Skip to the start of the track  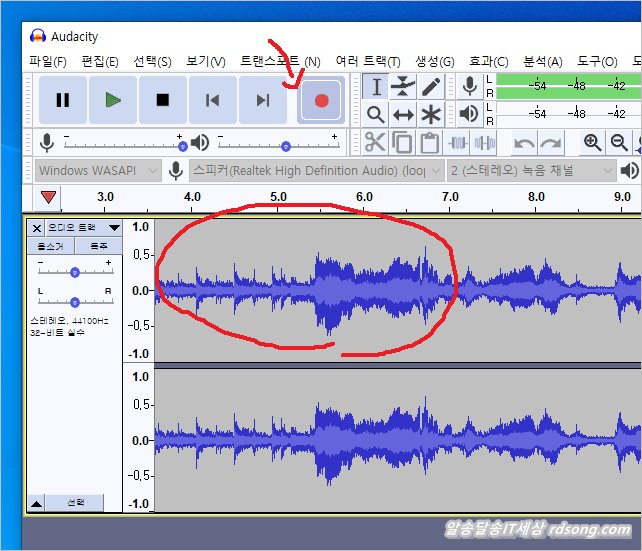click(212, 100)
